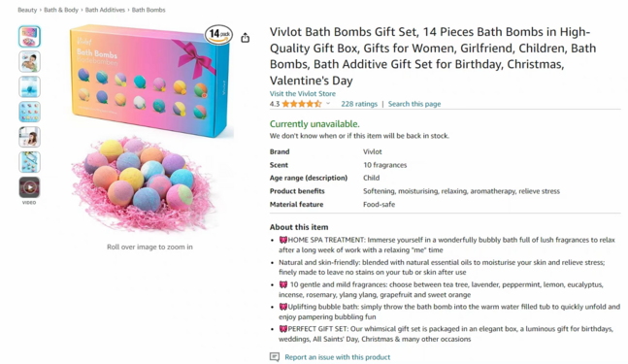Click the share icon beside product image
628x364 pixels.
click(246, 38)
